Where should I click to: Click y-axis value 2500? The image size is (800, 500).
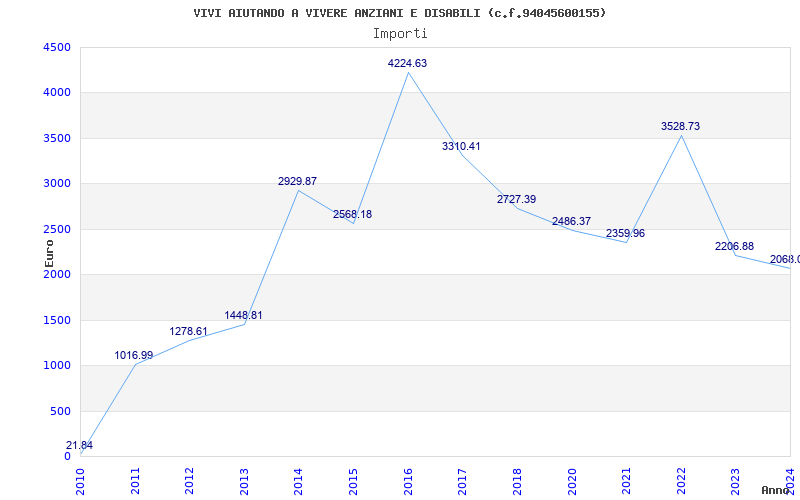(x=57, y=230)
